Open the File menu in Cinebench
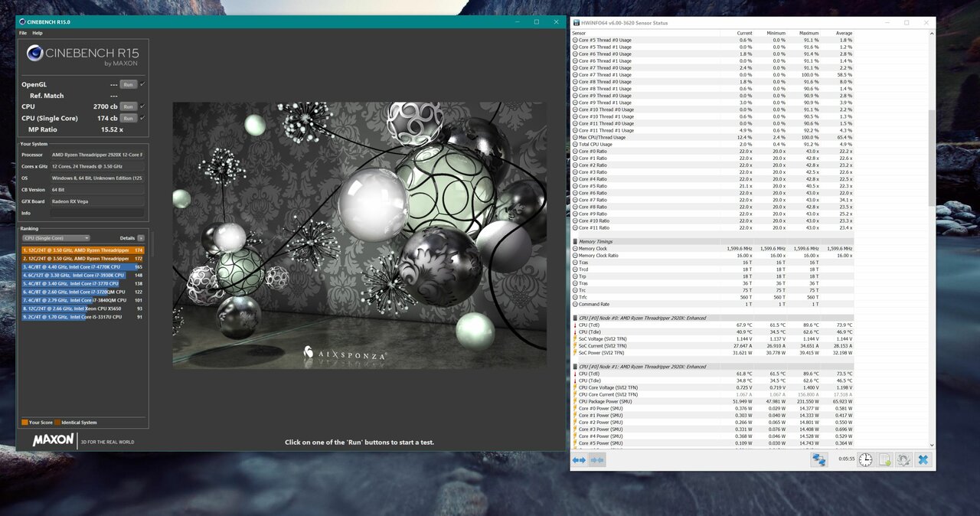This screenshot has width=980, height=516. (x=23, y=33)
